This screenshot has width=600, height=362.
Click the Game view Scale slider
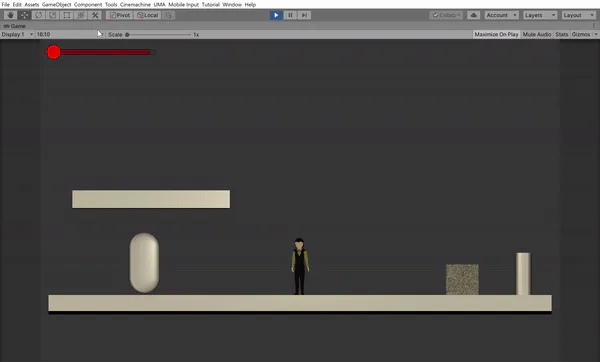pyautogui.click(x=158, y=34)
